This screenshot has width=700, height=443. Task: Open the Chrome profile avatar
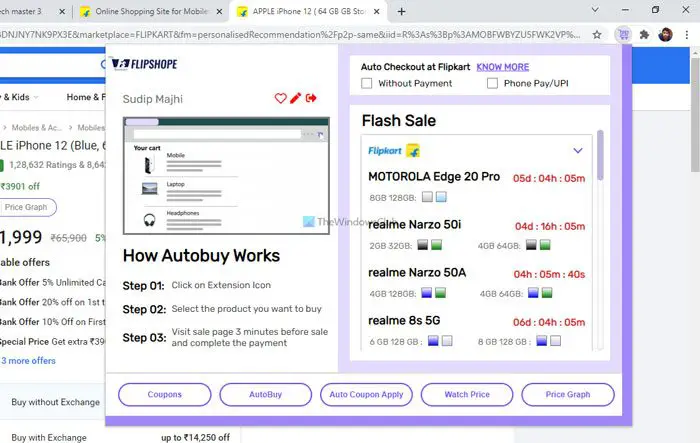point(665,34)
